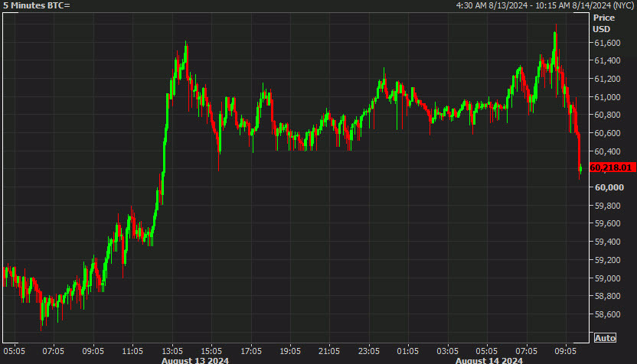Image resolution: width=637 pixels, height=364 pixels.
Task: Click the Auto scale button
Action: (605, 338)
